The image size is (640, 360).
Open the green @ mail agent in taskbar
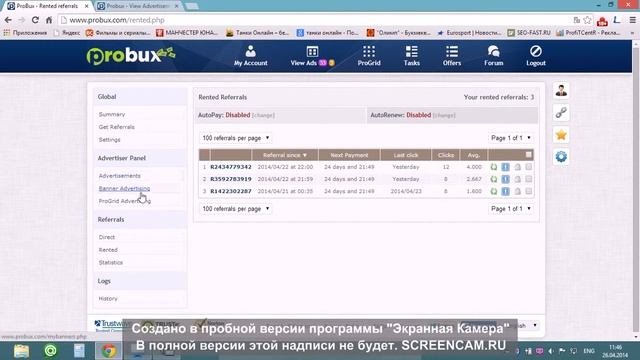tap(51, 351)
